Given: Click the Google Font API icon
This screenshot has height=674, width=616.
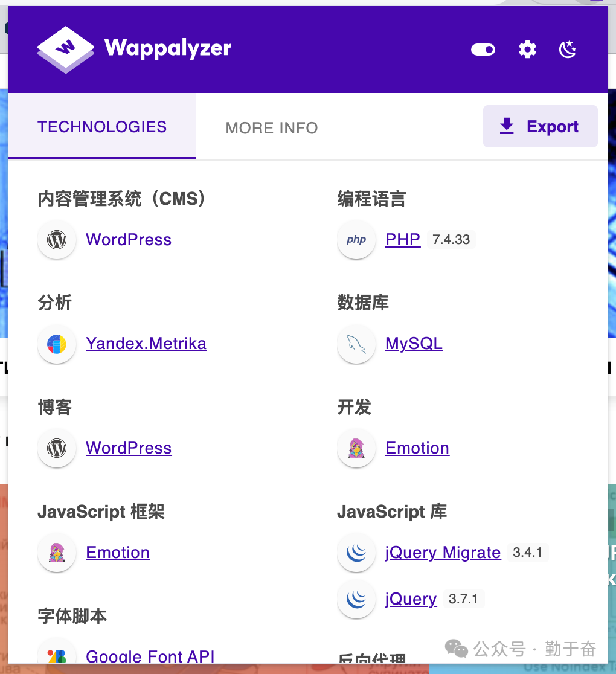Looking at the screenshot, I should [x=56, y=656].
